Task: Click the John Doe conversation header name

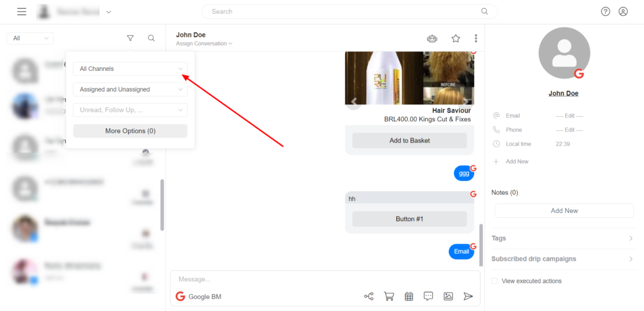Action: [191, 35]
